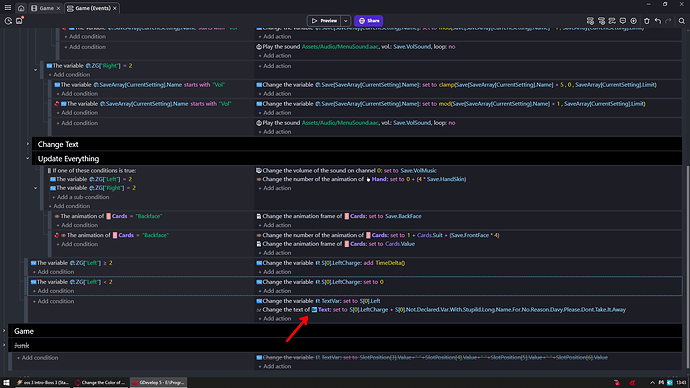Screen dimensions: 690x388
Task: Go to the Home tab
Action: coord(21,8)
